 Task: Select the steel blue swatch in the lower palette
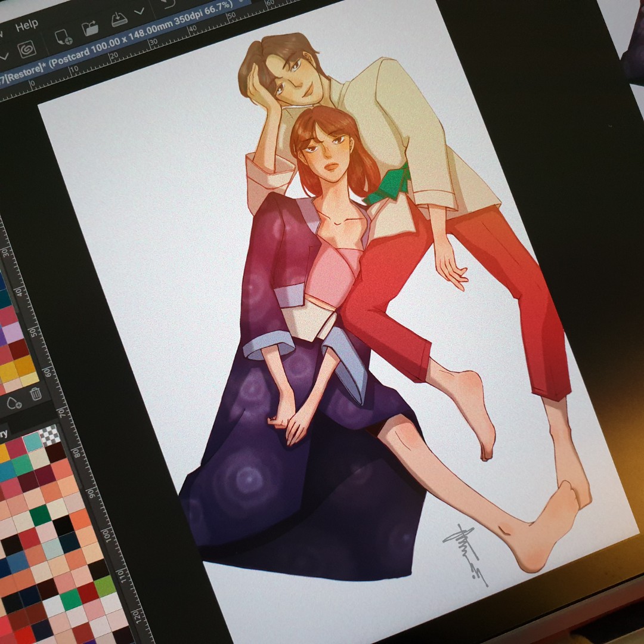click(x=18, y=562)
